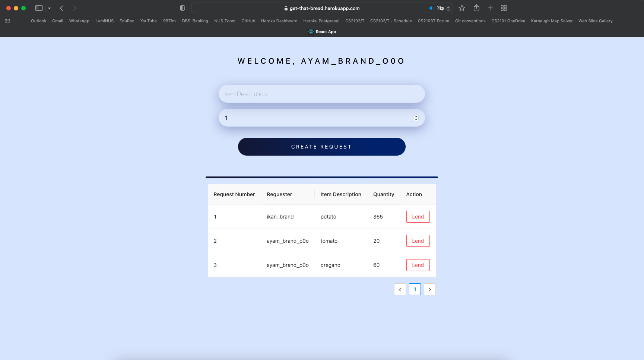Open the privacy shield report icon
Screen dimensions: 644x360
tap(183, 8)
